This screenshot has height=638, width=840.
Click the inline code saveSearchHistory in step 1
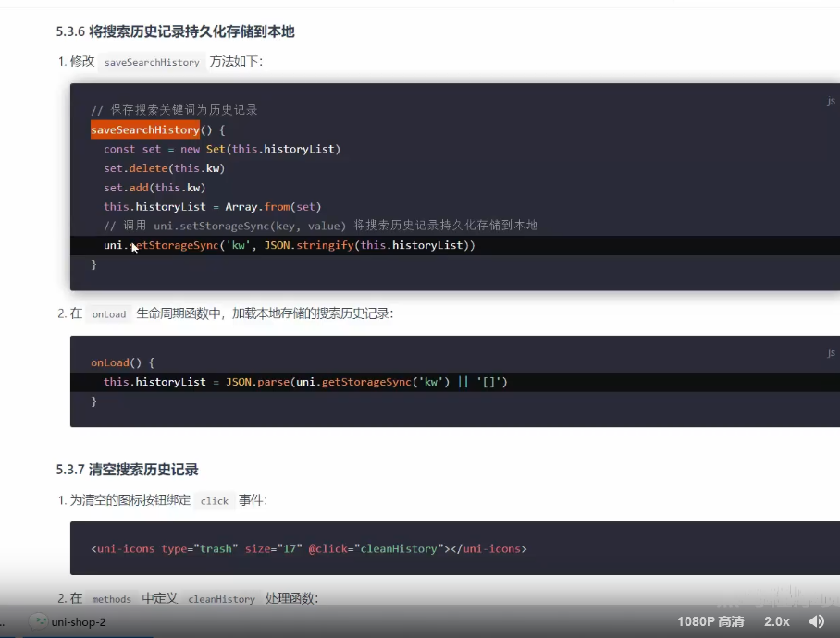tap(152, 62)
